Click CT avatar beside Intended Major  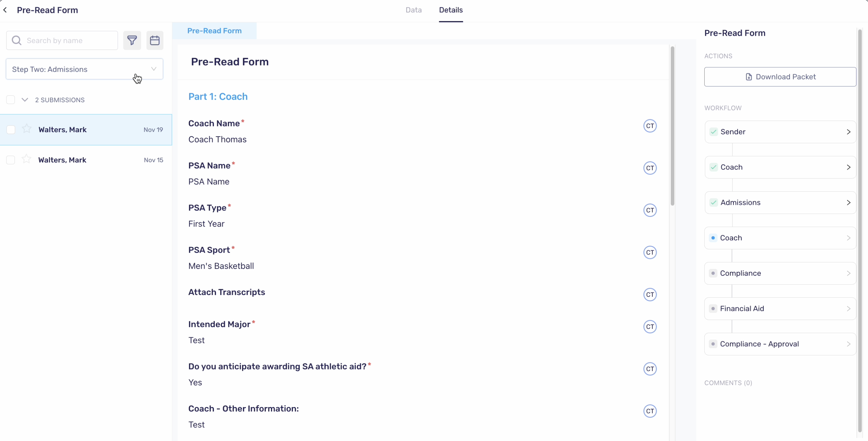[x=650, y=327]
